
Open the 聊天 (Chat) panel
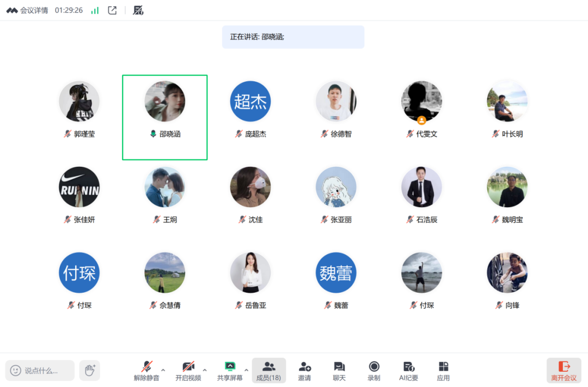click(339, 370)
